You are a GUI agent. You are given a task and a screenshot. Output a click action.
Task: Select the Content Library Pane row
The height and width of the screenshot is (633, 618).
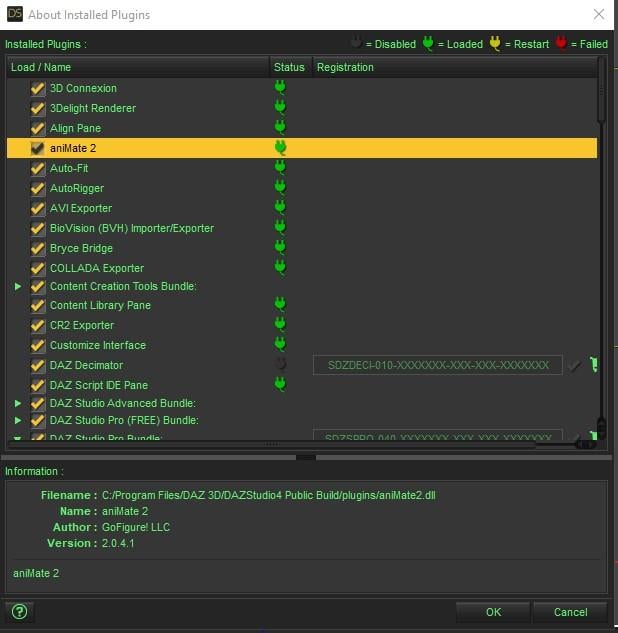[x=302, y=305]
